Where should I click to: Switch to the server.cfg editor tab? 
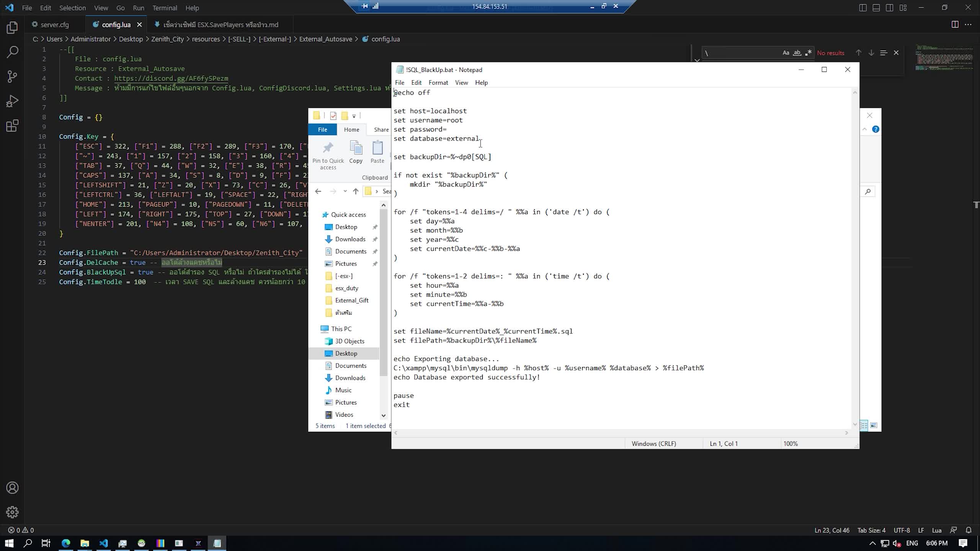54,24
